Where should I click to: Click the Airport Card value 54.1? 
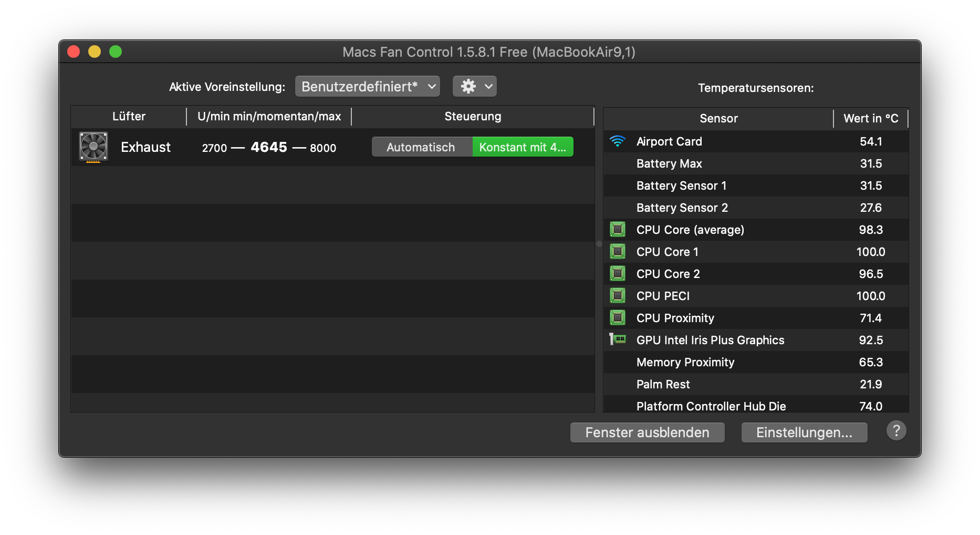pyautogui.click(x=871, y=141)
